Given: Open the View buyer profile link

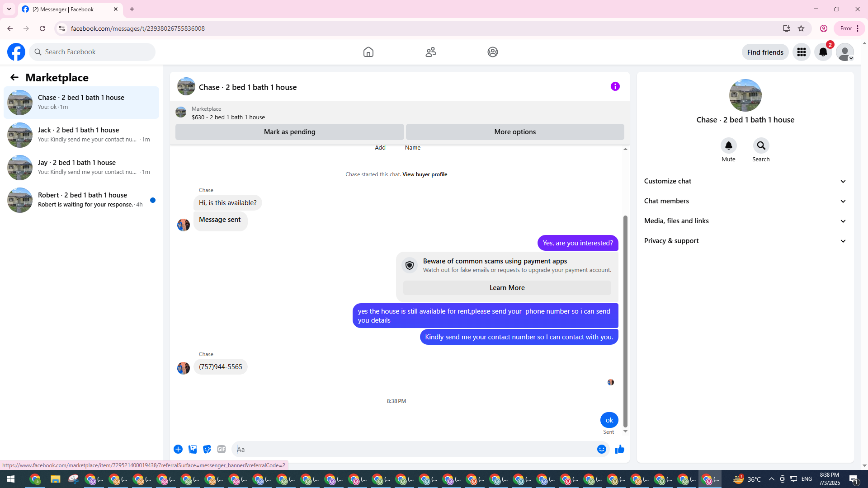Looking at the screenshot, I should tap(425, 174).
